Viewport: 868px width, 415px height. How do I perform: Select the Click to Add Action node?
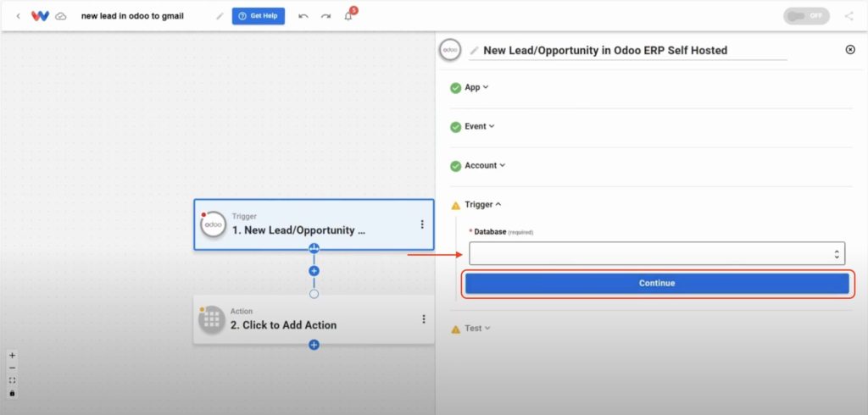pyautogui.click(x=314, y=319)
